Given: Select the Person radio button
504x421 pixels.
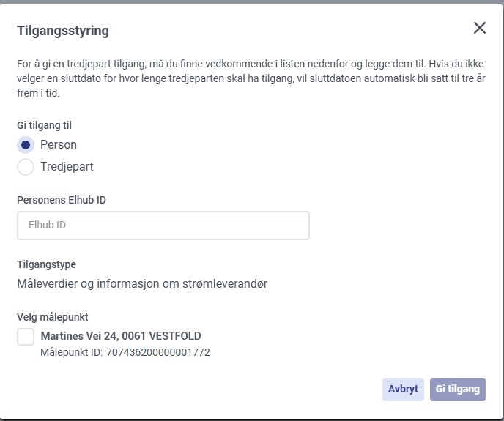Looking at the screenshot, I should point(26,145).
